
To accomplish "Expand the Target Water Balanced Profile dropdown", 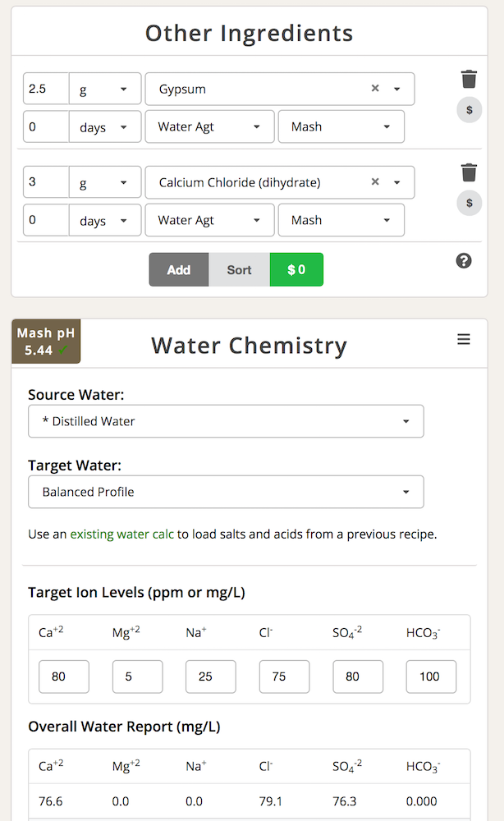I will [x=226, y=492].
